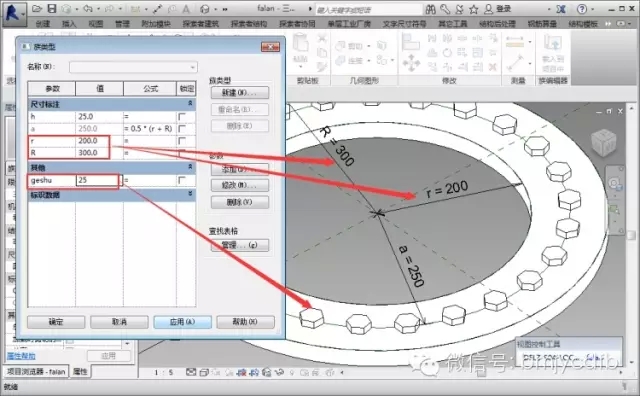This screenshot has height=396, width=640.
Task: Open the dropdown arrow next to Undo
Action: 98,9
